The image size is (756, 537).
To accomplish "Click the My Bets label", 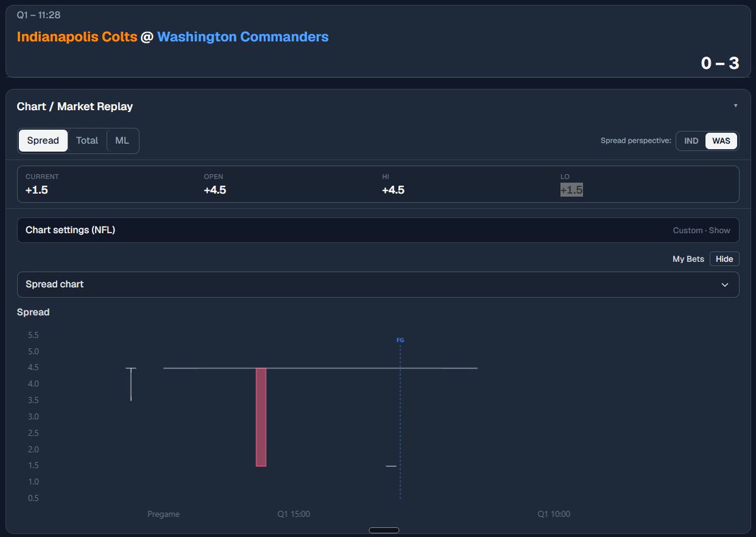I will tap(689, 259).
